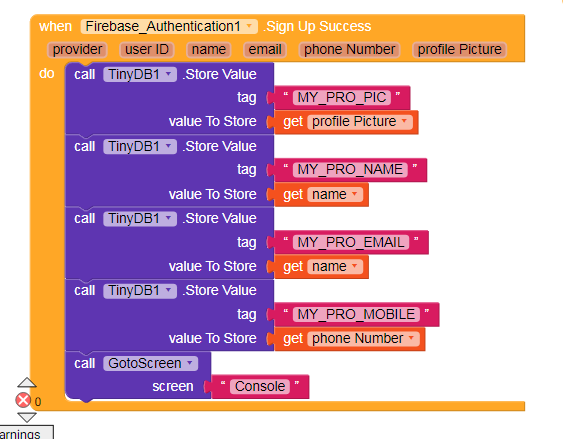Click the red error X icon
The height and width of the screenshot is (439, 563).
23,400
